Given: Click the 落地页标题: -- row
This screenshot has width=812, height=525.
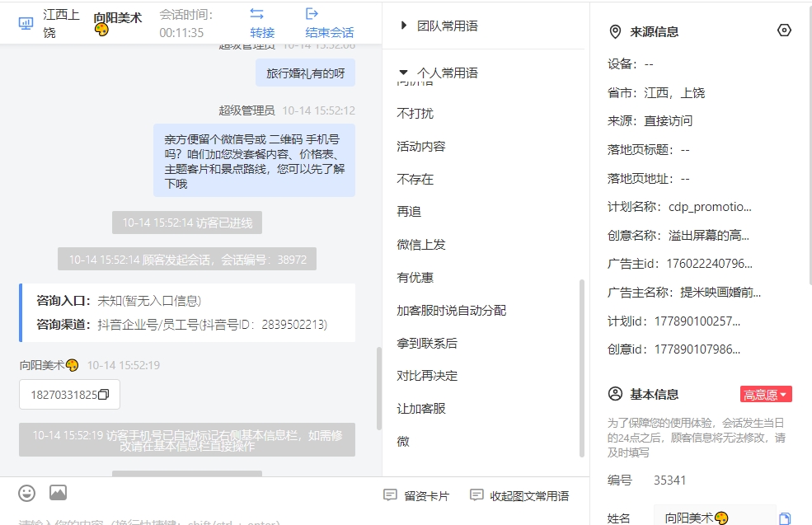Looking at the screenshot, I should click(648, 150).
